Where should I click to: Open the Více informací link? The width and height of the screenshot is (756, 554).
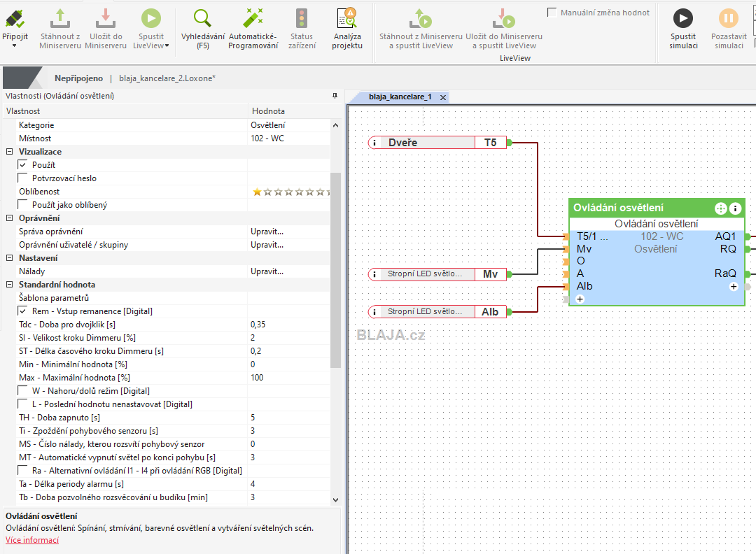tap(32, 540)
